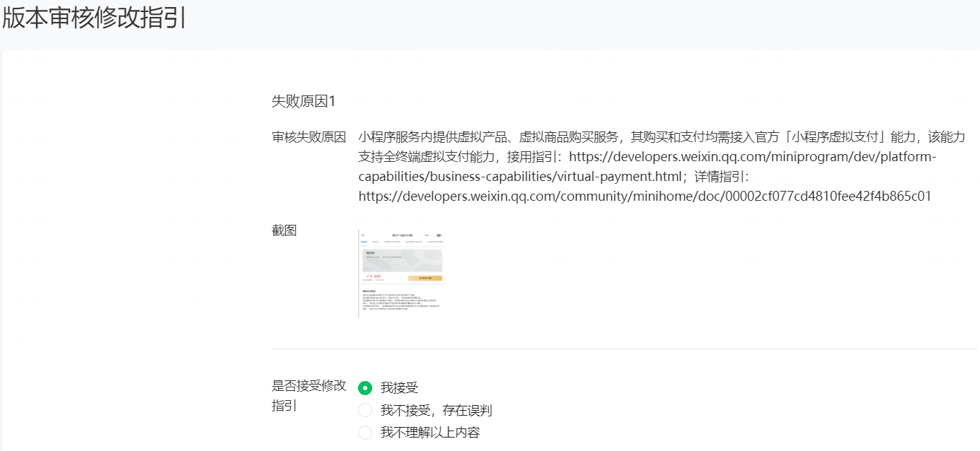The image size is (980, 451).
Task: Click orange purchase button in screenshot thumbnail
Action: [425, 279]
